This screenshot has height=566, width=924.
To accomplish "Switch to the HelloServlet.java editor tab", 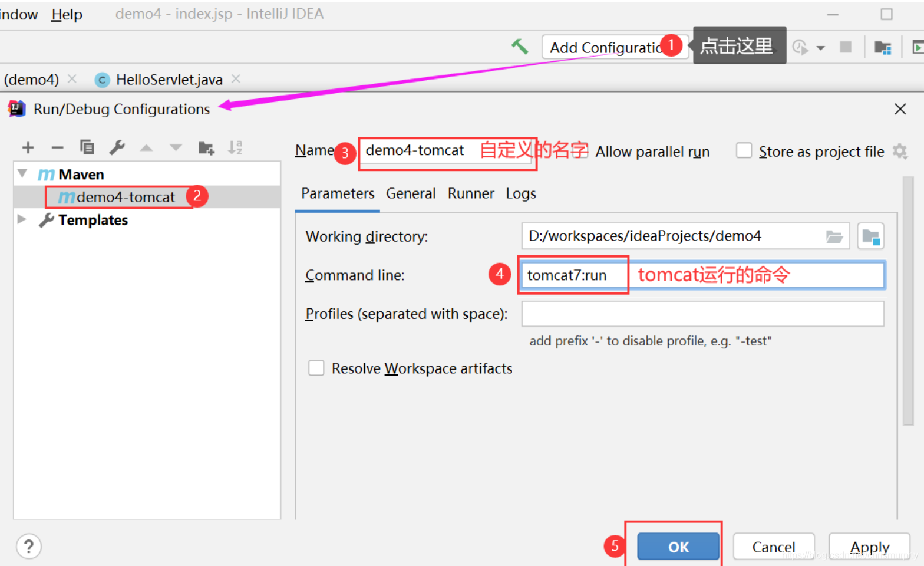I will 169,80.
